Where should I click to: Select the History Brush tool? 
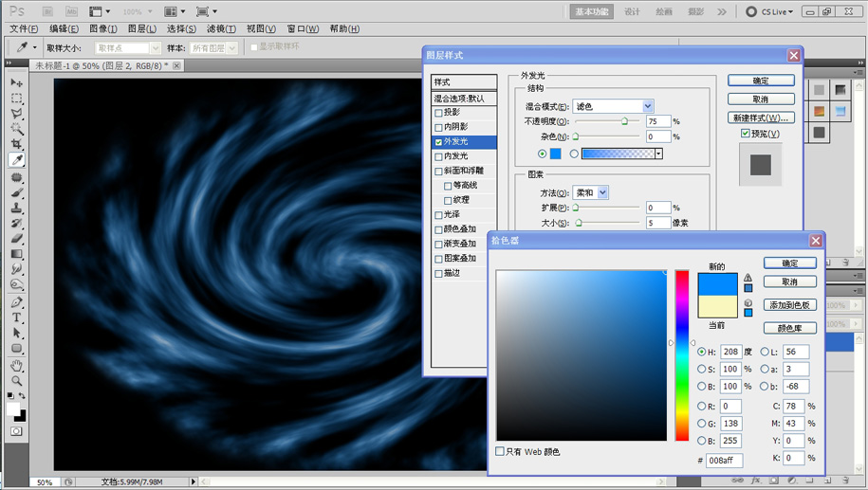point(17,224)
